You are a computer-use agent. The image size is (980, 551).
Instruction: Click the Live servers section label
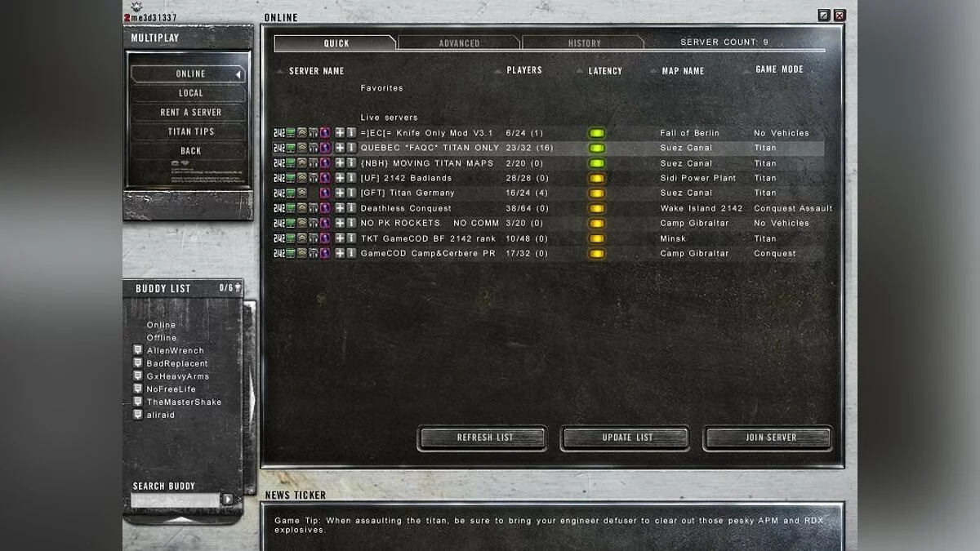(x=390, y=118)
